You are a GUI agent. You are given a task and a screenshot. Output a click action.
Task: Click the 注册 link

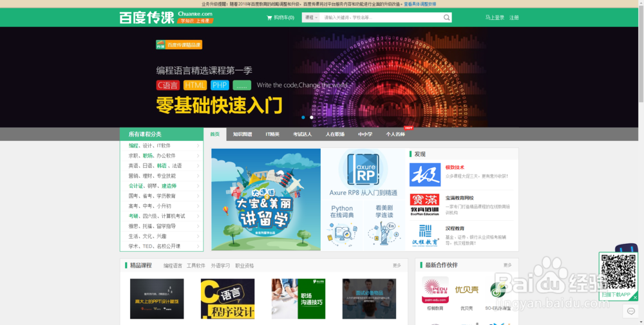pyautogui.click(x=514, y=17)
